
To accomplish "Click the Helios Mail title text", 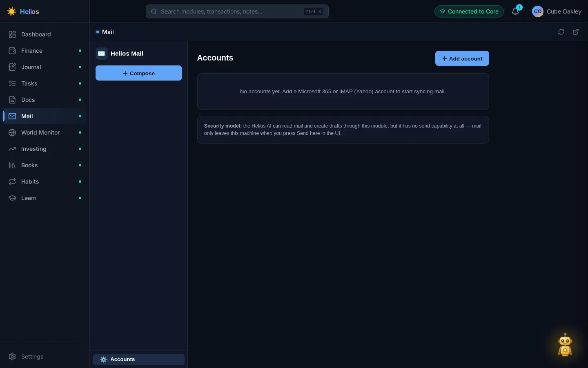I will (127, 54).
